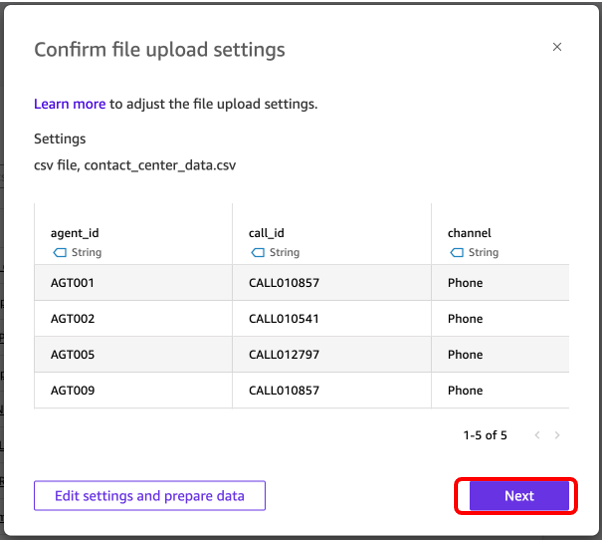
Task: Click the String type icon under agent_id
Action: point(60,253)
